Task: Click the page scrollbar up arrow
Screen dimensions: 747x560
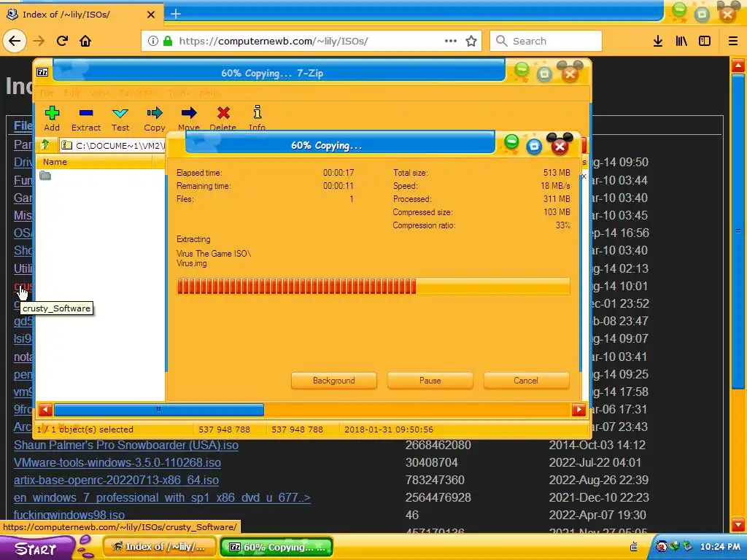Action: click(x=738, y=65)
